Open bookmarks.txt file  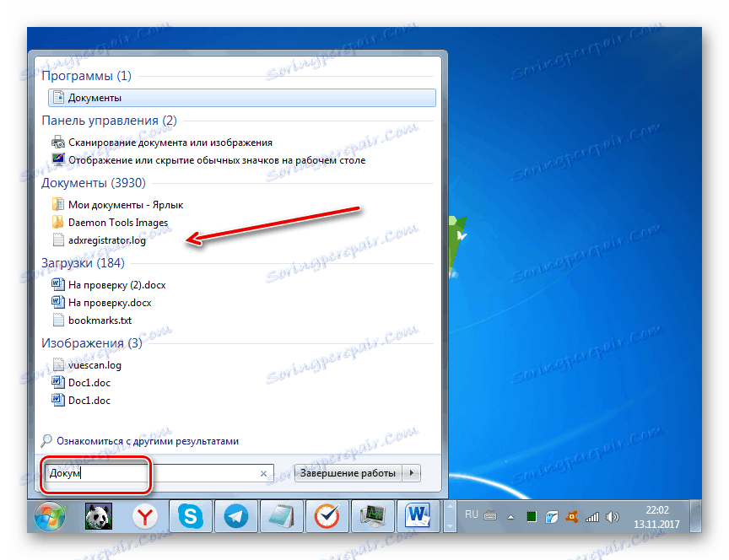pyautogui.click(x=100, y=320)
